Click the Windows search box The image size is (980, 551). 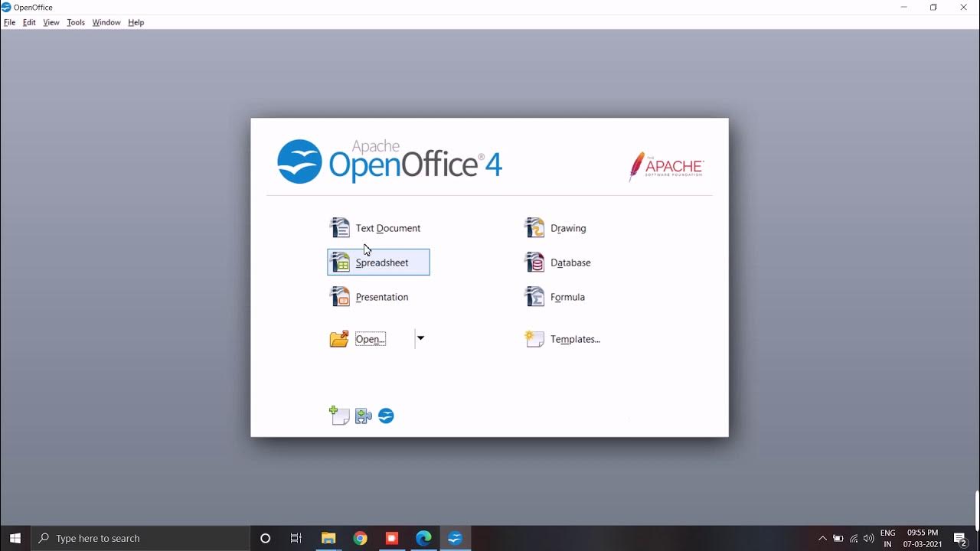click(141, 538)
